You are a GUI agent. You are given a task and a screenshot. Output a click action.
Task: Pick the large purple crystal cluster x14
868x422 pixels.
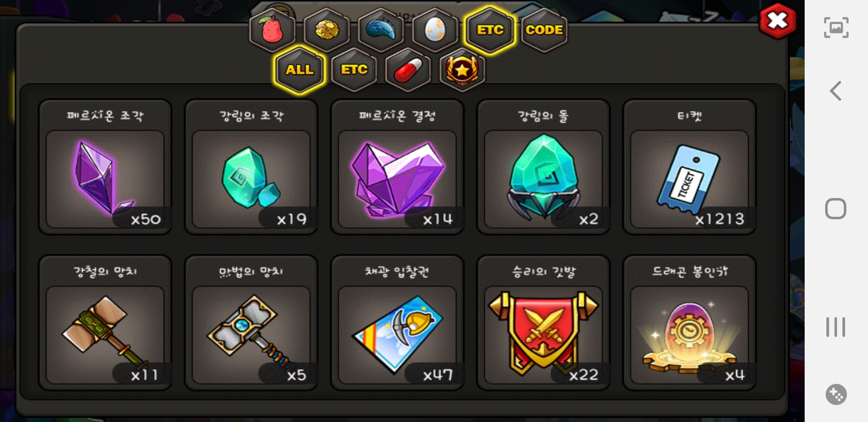coord(397,167)
